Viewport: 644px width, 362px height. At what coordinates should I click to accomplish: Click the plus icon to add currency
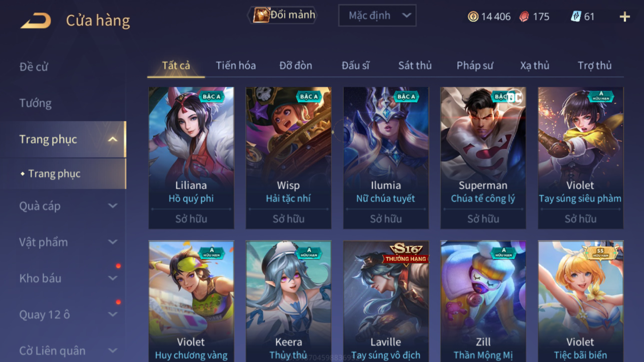(x=624, y=16)
